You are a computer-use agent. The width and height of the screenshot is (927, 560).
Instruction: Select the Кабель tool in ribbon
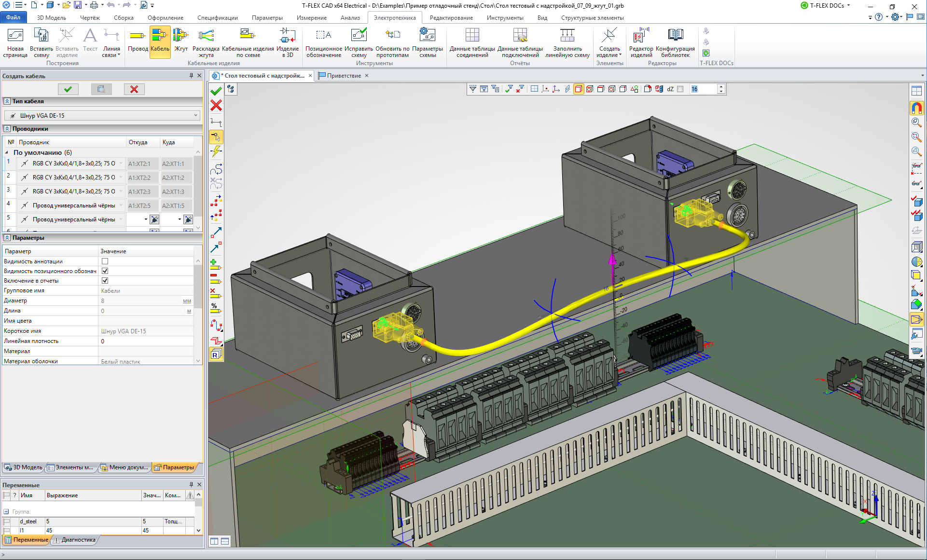click(160, 41)
